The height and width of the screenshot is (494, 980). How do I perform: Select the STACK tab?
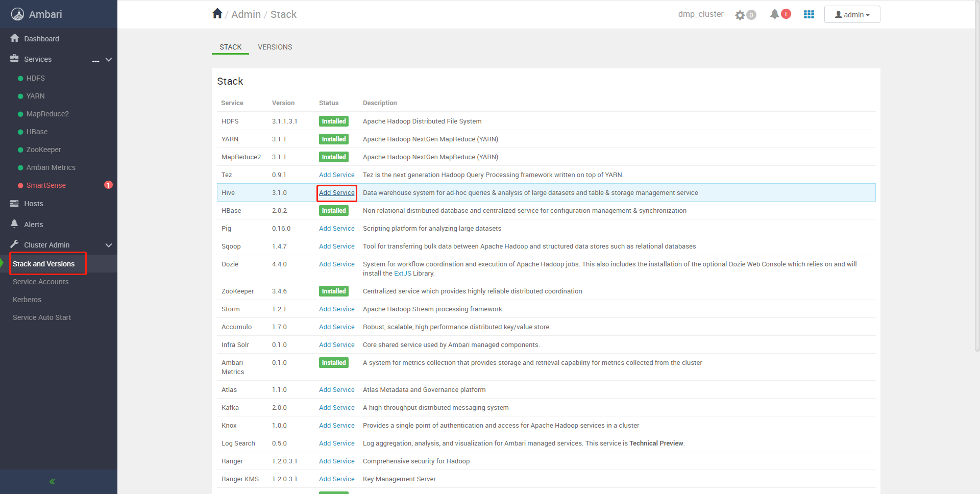coord(230,47)
